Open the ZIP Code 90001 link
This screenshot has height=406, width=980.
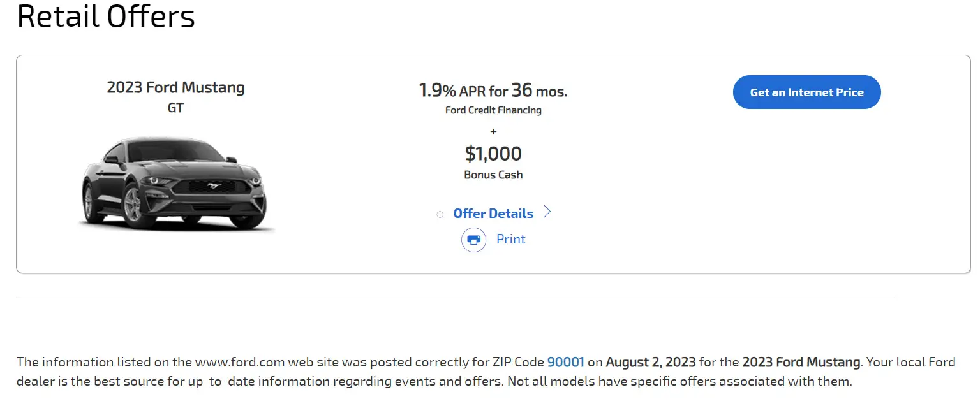pyautogui.click(x=566, y=363)
